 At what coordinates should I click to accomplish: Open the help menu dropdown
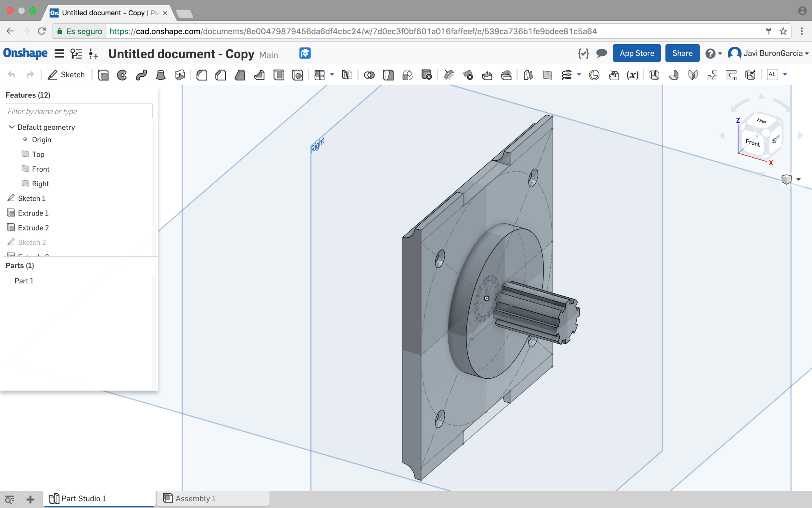pyautogui.click(x=714, y=53)
